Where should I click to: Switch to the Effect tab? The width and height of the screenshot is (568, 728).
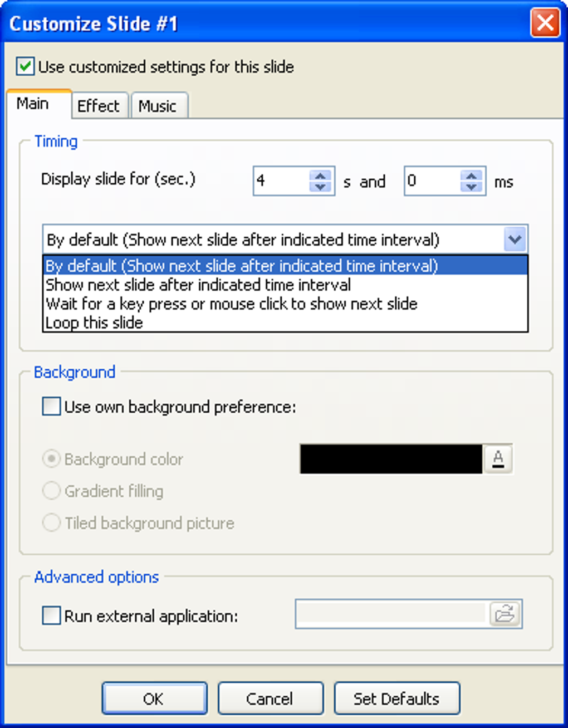coord(99,106)
